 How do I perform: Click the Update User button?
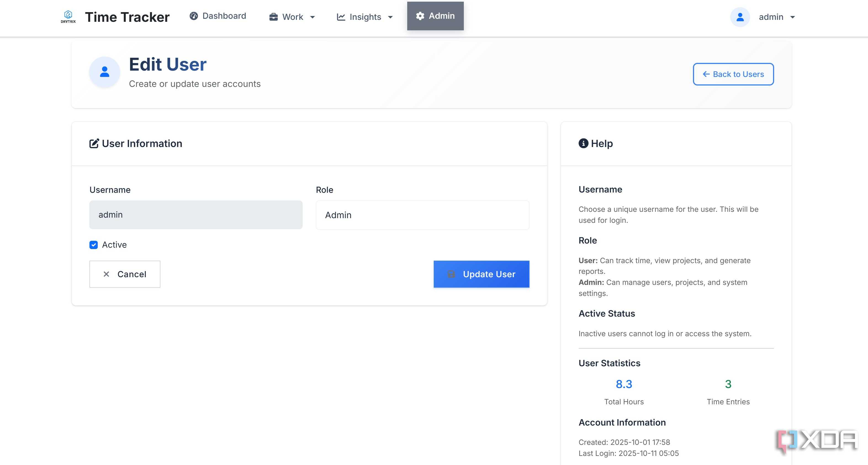coord(481,274)
